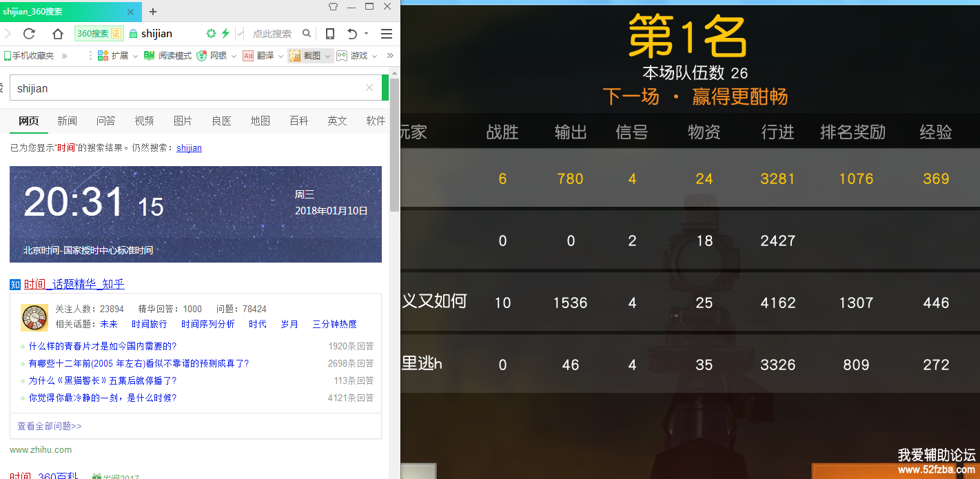980x479 pixels.
Task: Close the shijian_360搜索 tab
Action: pyautogui.click(x=131, y=12)
